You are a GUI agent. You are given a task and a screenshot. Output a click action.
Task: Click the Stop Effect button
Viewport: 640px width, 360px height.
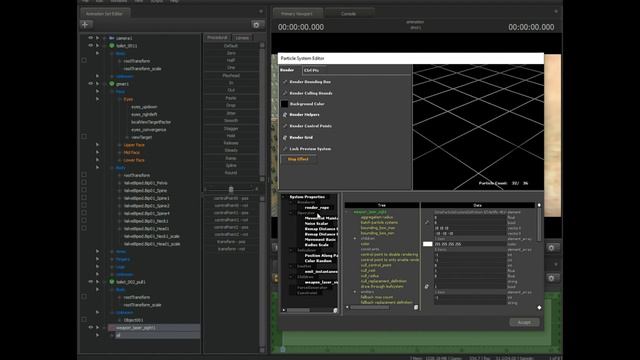[x=298, y=159]
